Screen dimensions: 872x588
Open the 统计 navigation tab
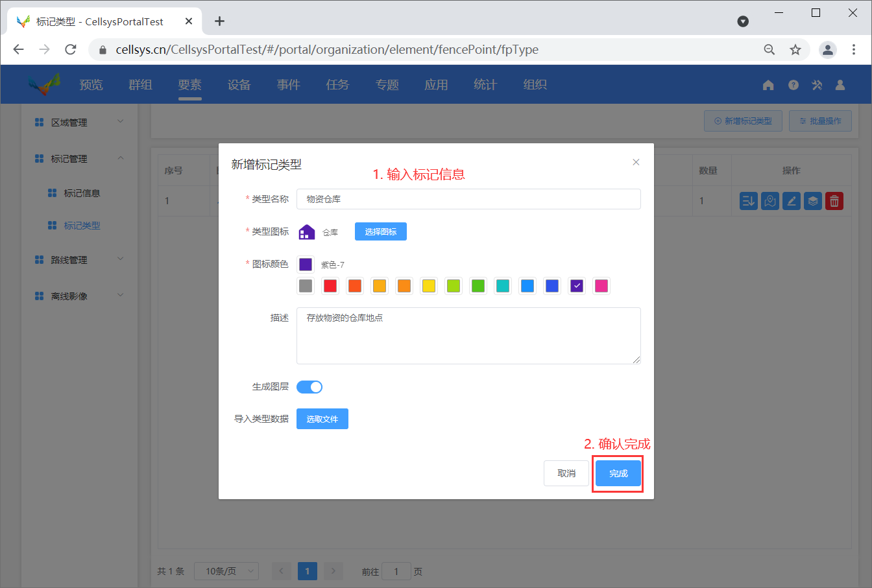pos(485,85)
